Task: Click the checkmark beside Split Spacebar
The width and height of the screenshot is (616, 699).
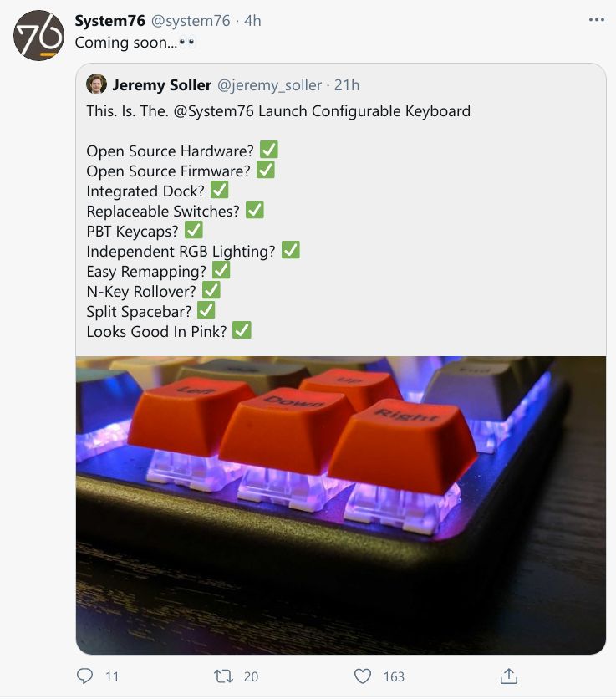Action: (x=206, y=309)
